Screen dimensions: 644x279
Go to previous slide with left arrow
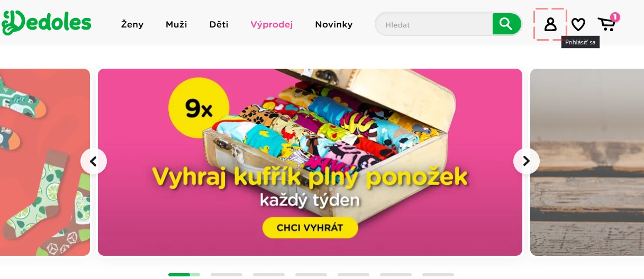tap(94, 161)
